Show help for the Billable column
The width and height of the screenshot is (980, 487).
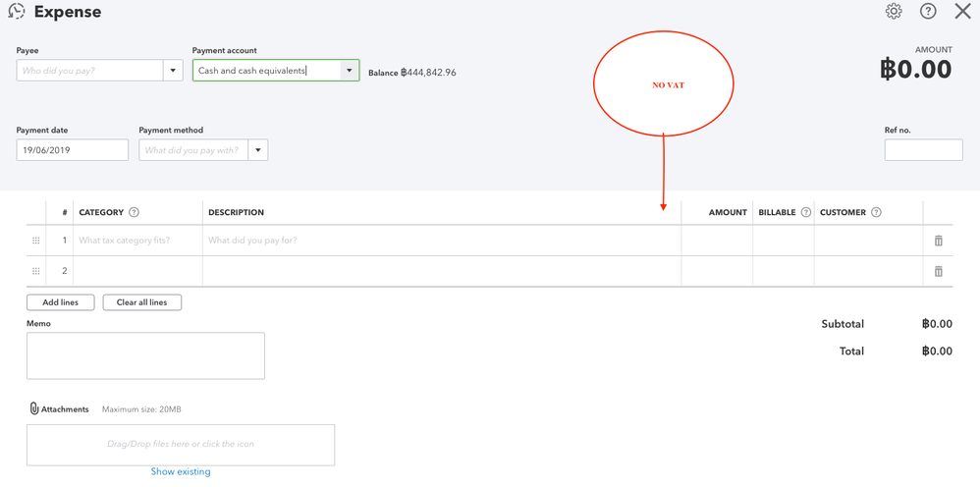[x=806, y=212]
